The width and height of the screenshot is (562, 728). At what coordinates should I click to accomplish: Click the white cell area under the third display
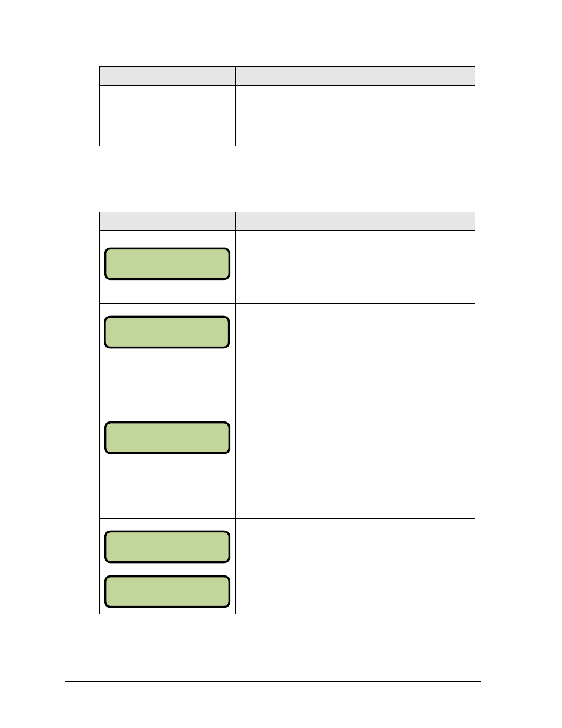167,486
